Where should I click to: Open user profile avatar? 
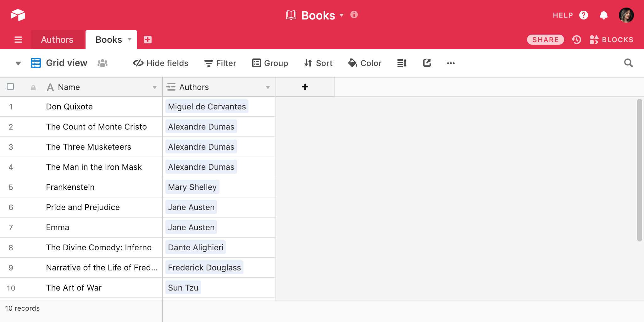coord(626,15)
